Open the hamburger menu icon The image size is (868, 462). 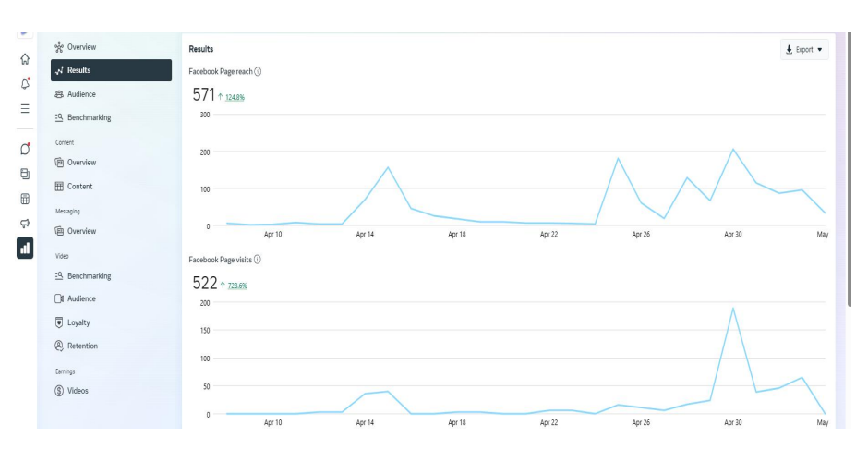[x=25, y=109]
